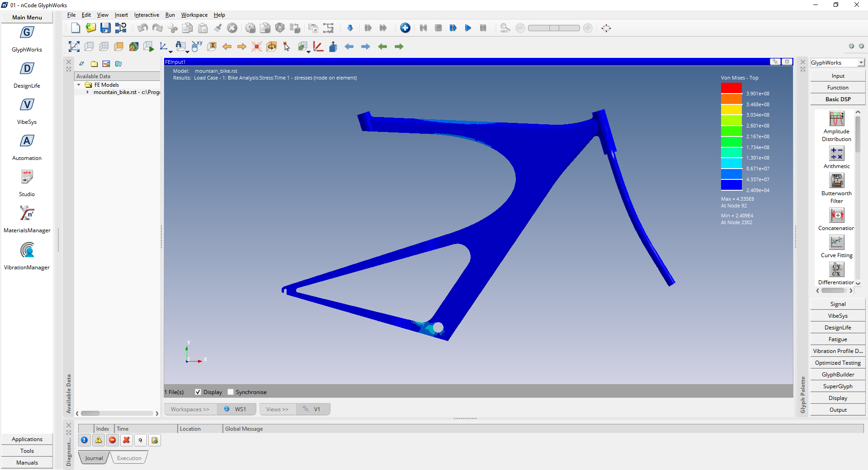868x470 pixels.
Task: Run the process with the blue play button
Action: coord(468,28)
